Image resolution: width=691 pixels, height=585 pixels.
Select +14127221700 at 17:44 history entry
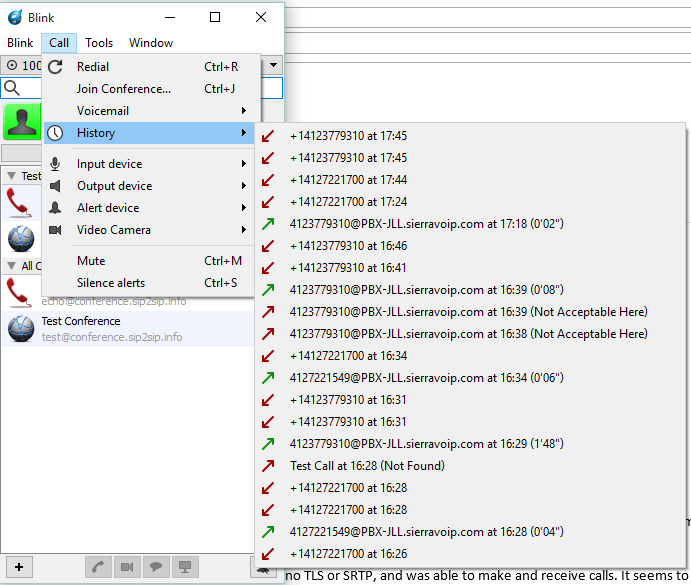click(470, 180)
